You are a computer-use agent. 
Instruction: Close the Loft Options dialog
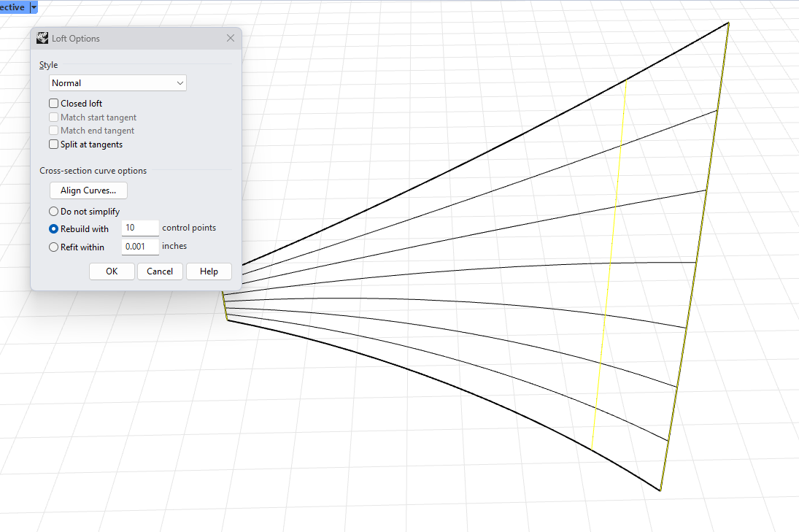[x=231, y=38]
